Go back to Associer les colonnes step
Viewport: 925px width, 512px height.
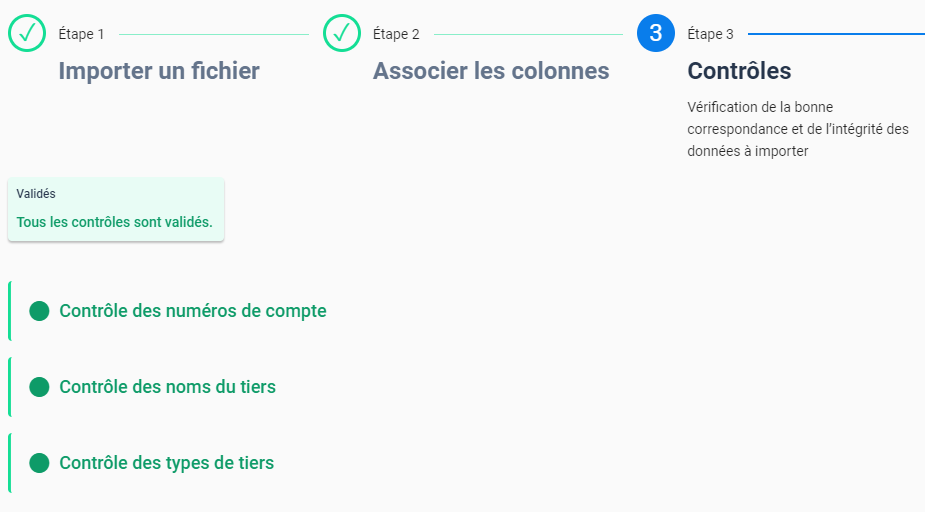[491, 71]
